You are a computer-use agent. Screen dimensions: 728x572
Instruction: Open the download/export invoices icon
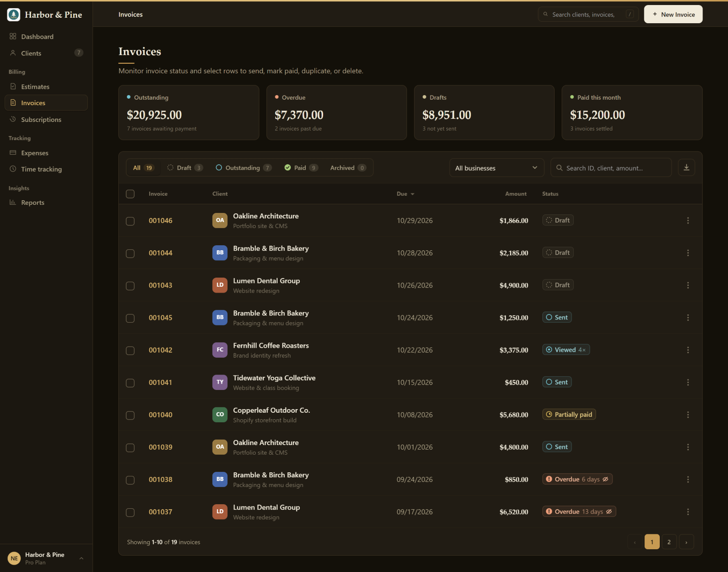click(687, 167)
